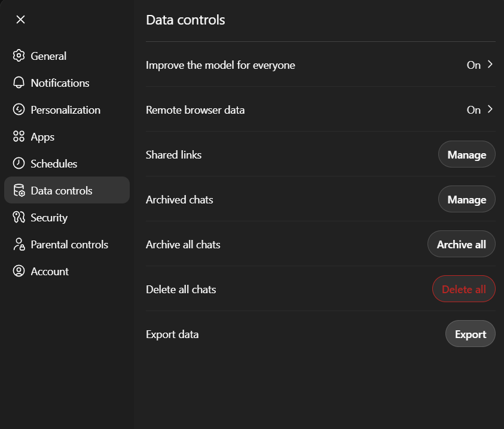This screenshot has width=504, height=429.
Task: Expand the Improve the model chevron
Action: click(x=490, y=65)
